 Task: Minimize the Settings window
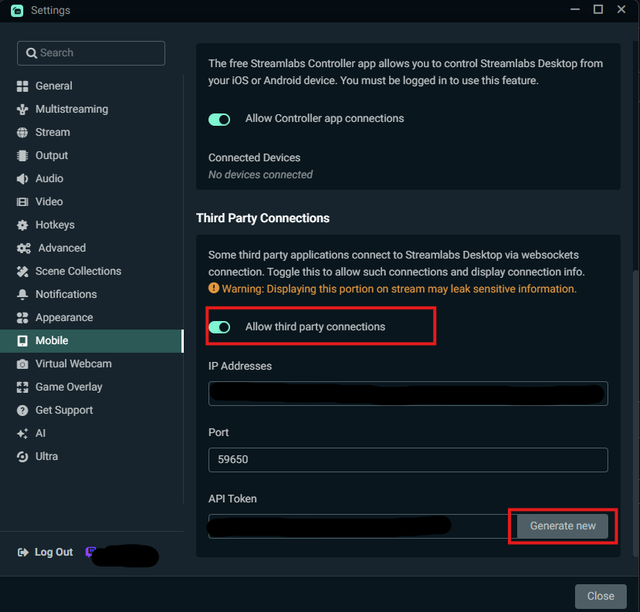pos(575,9)
